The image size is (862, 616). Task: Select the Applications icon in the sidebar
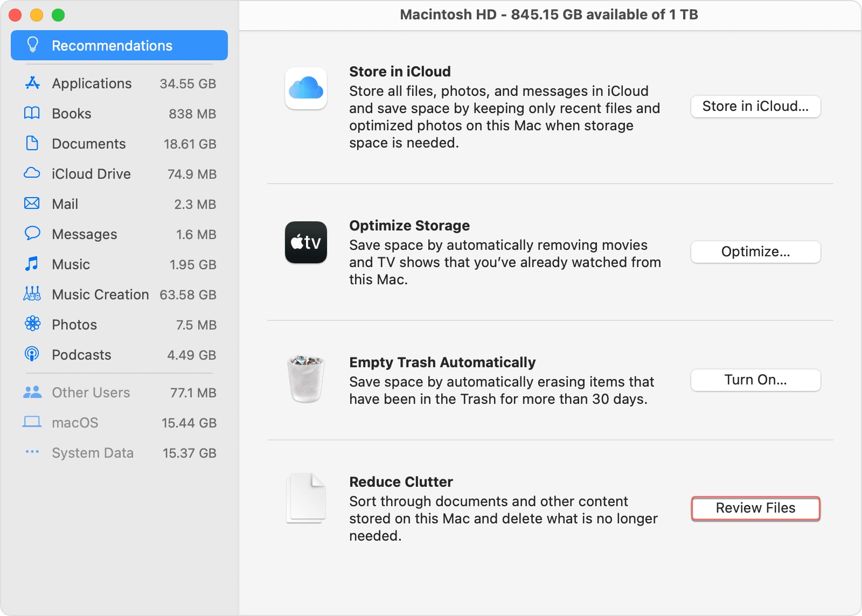tap(32, 83)
